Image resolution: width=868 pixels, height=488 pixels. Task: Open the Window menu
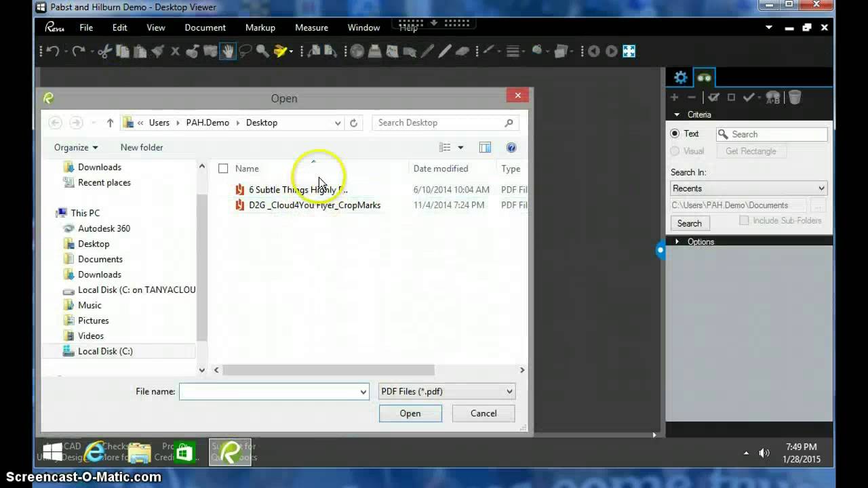[x=363, y=28]
